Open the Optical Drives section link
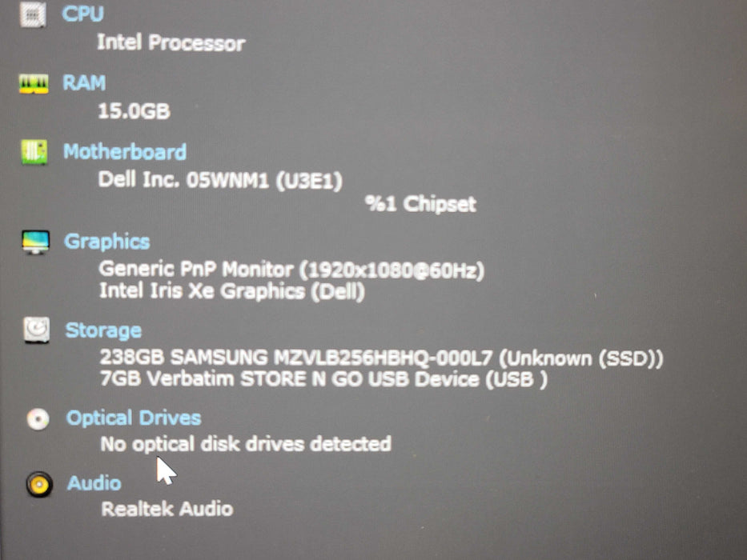Screen dimensions: 747x560 [134, 418]
